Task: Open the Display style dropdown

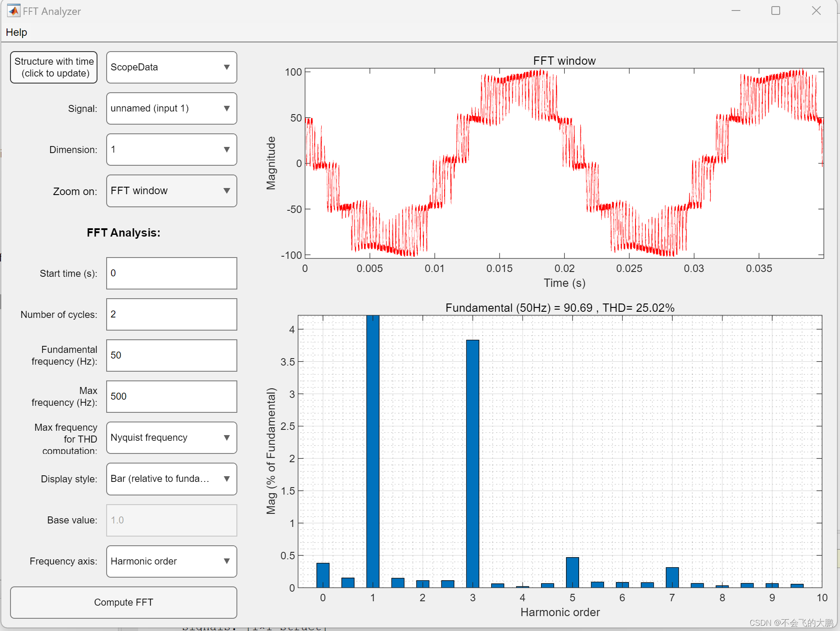Action: [171, 479]
